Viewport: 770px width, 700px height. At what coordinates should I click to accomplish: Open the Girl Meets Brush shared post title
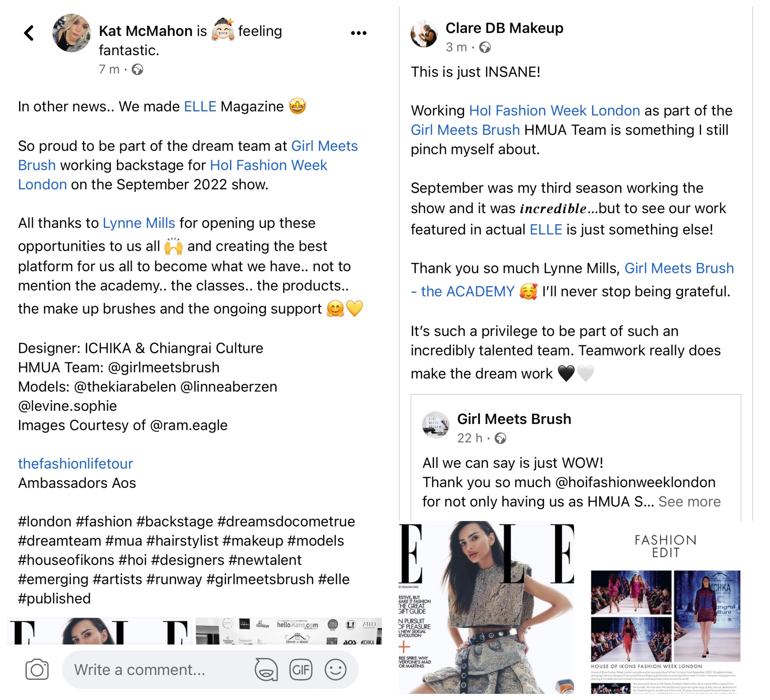514,419
